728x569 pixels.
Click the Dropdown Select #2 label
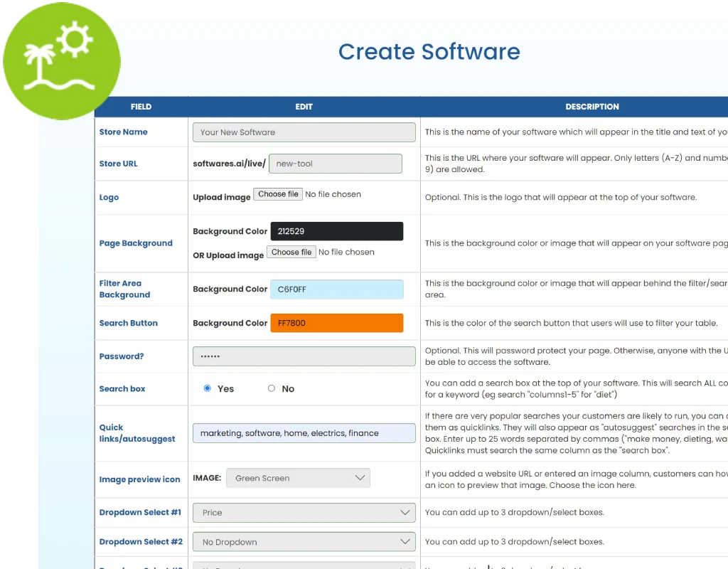[x=141, y=541]
